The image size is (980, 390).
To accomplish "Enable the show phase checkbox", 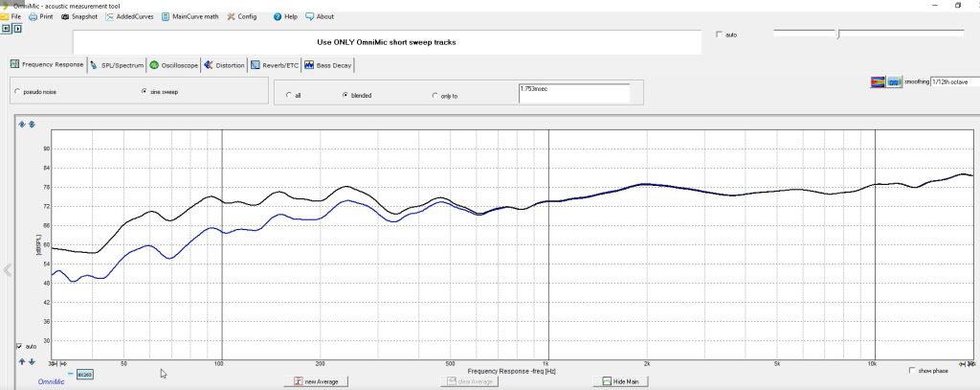I will [912, 370].
